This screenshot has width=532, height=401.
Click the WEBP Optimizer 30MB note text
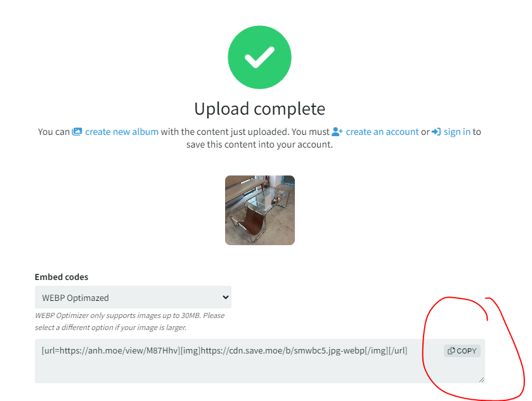pos(129,321)
